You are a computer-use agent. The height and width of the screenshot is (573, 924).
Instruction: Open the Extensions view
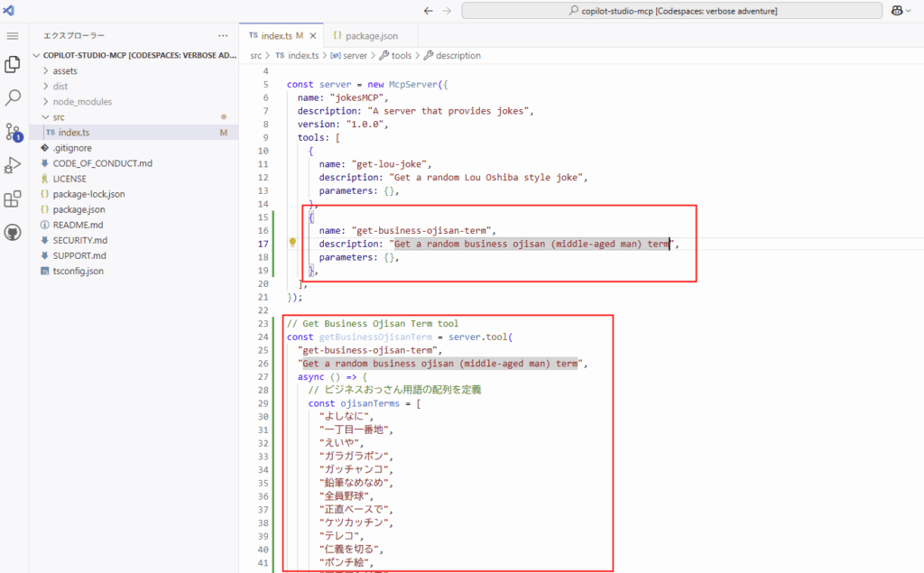[13, 199]
